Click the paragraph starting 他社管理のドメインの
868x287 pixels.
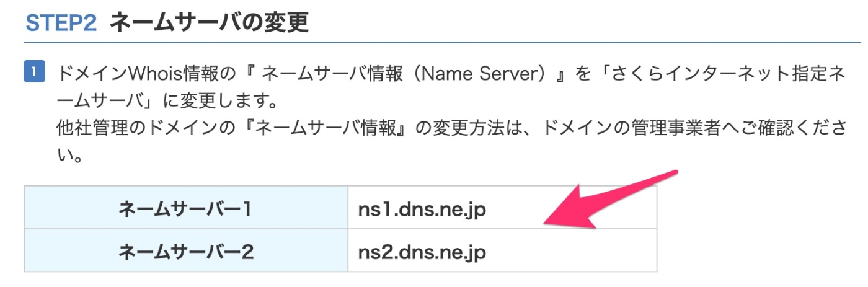click(x=451, y=142)
